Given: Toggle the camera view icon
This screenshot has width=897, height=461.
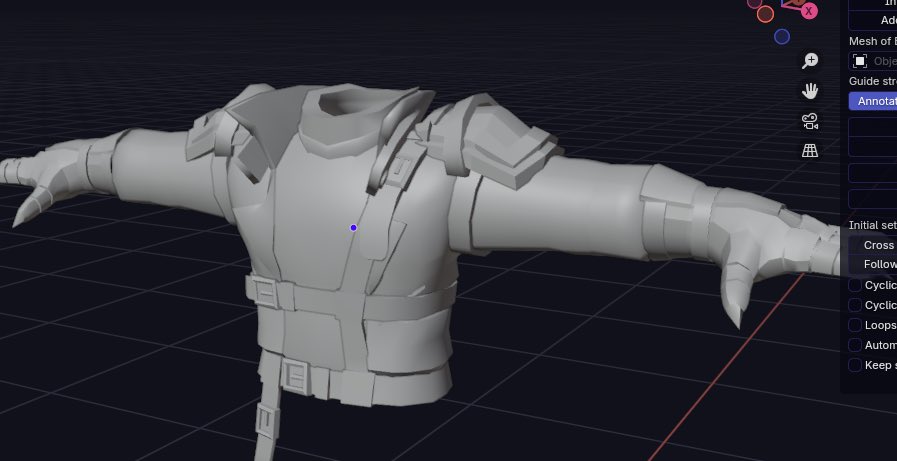Looking at the screenshot, I should pyautogui.click(x=810, y=121).
